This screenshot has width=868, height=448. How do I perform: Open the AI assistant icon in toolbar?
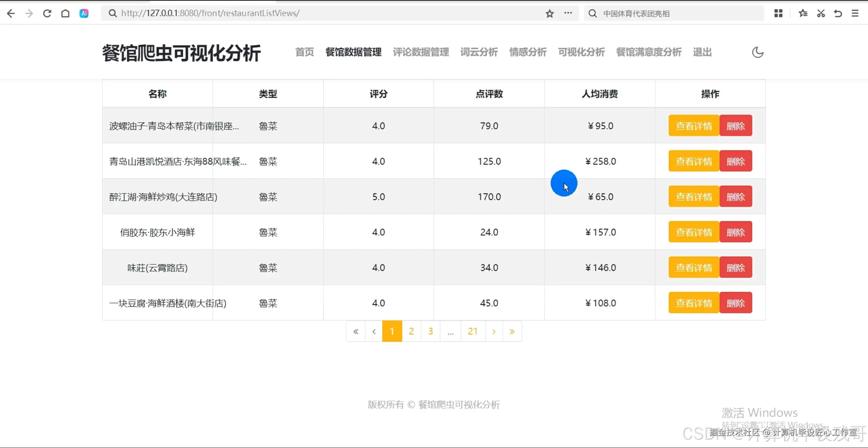84,13
